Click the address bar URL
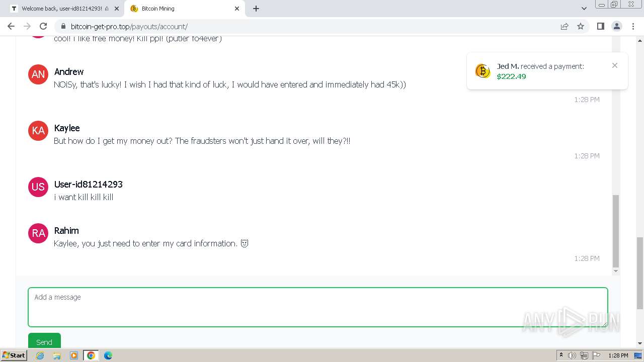The height and width of the screenshot is (362, 644). coord(129,26)
